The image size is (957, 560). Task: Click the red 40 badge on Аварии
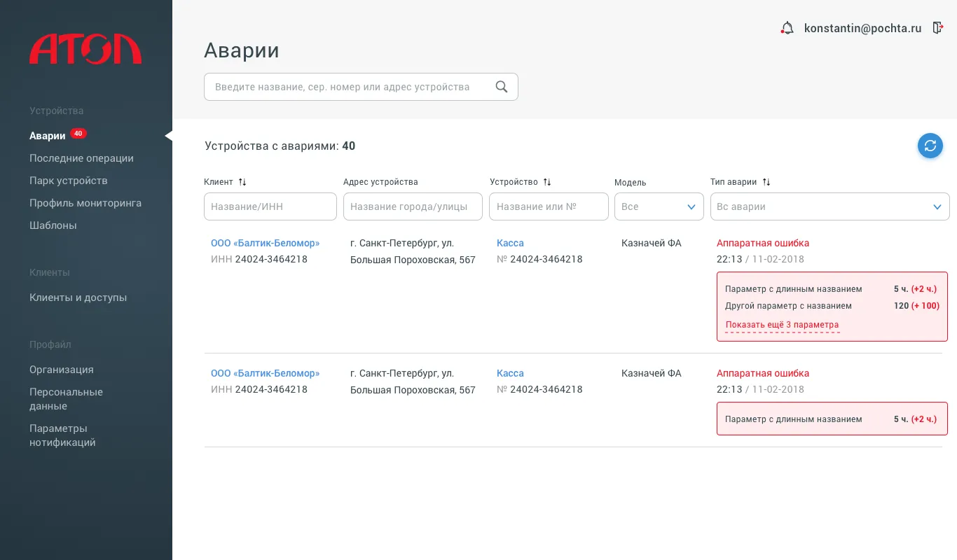78,134
